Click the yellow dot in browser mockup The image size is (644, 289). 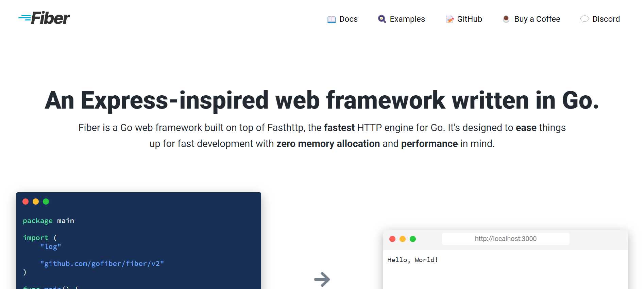[403, 239]
